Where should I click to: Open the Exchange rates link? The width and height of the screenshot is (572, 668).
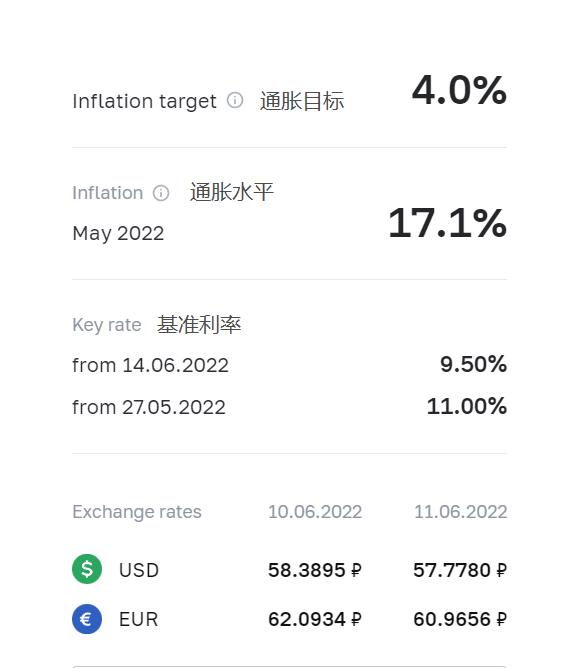[137, 512]
